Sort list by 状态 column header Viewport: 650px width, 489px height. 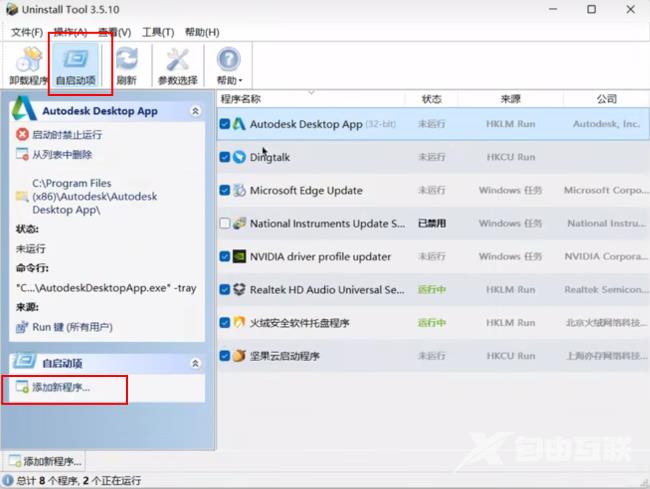click(431, 99)
